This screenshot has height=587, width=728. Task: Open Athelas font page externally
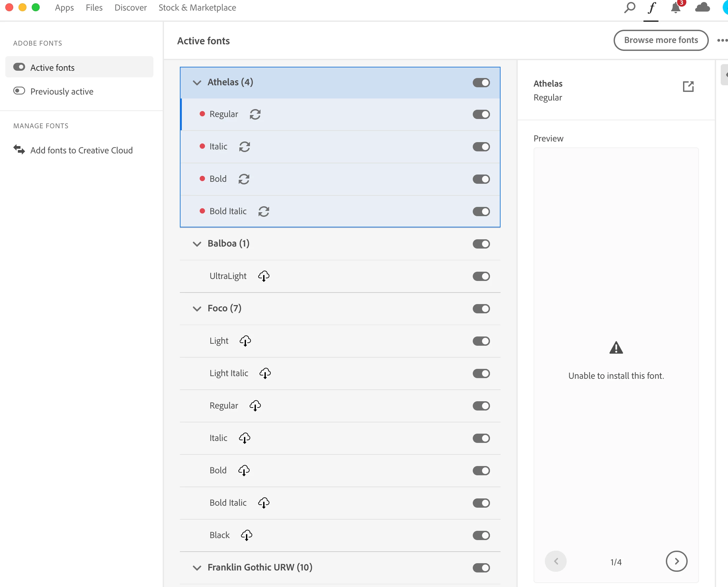[x=688, y=87]
